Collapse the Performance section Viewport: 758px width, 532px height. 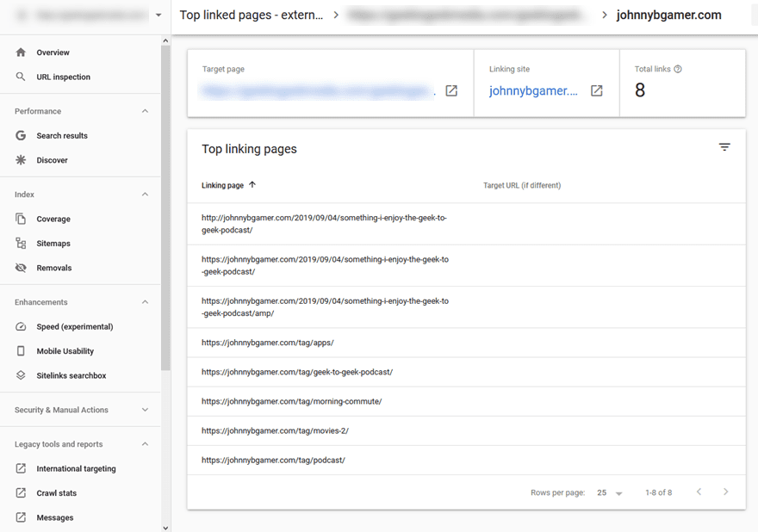[x=145, y=111]
